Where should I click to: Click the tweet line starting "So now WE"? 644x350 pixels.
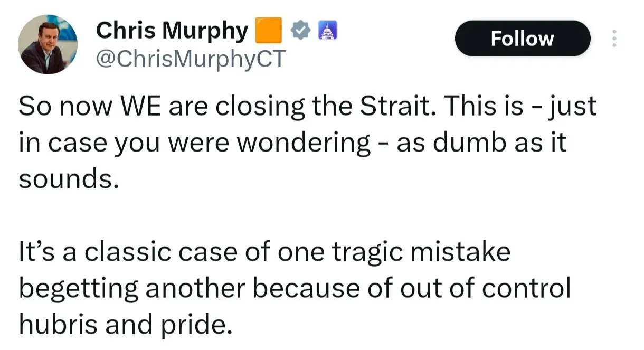[x=307, y=107]
